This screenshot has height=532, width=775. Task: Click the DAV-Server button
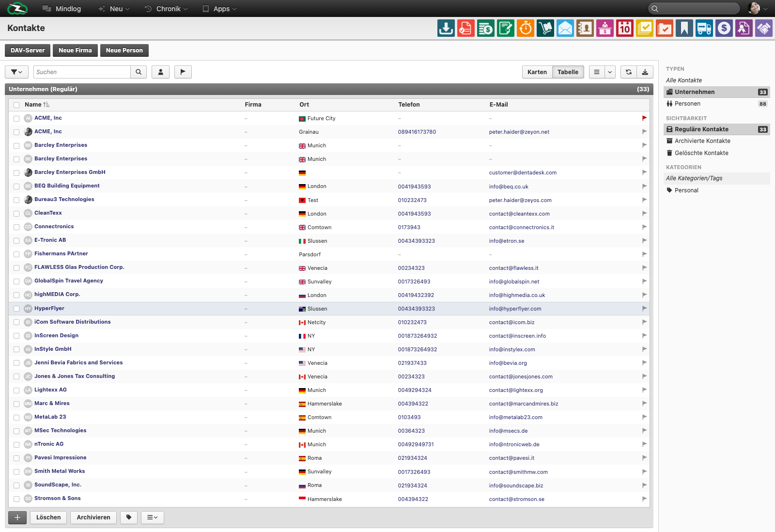click(28, 50)
